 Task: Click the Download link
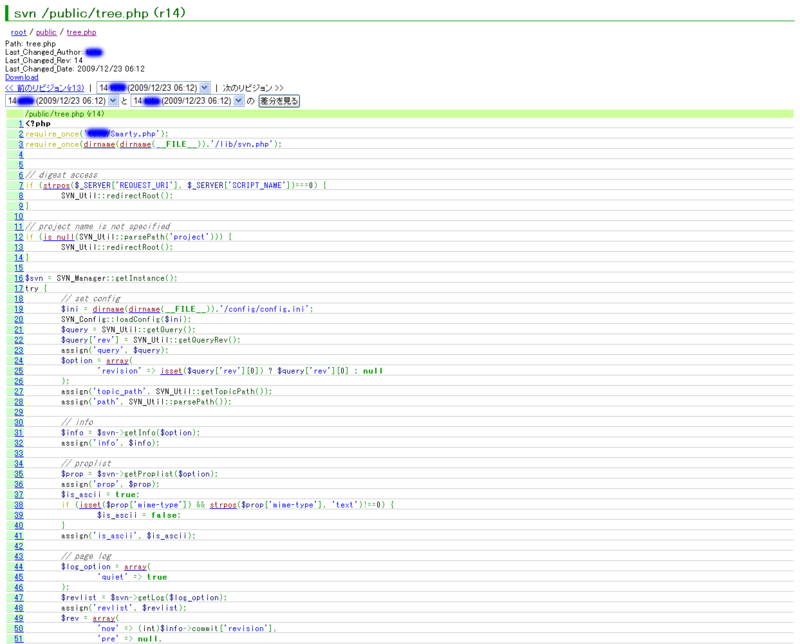pos(21,77)
